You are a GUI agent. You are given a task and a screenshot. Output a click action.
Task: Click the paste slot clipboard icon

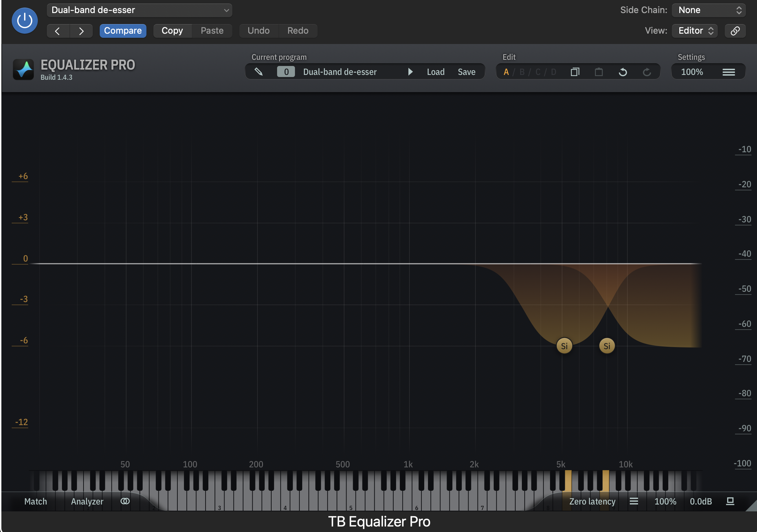(x=599, y=72)
